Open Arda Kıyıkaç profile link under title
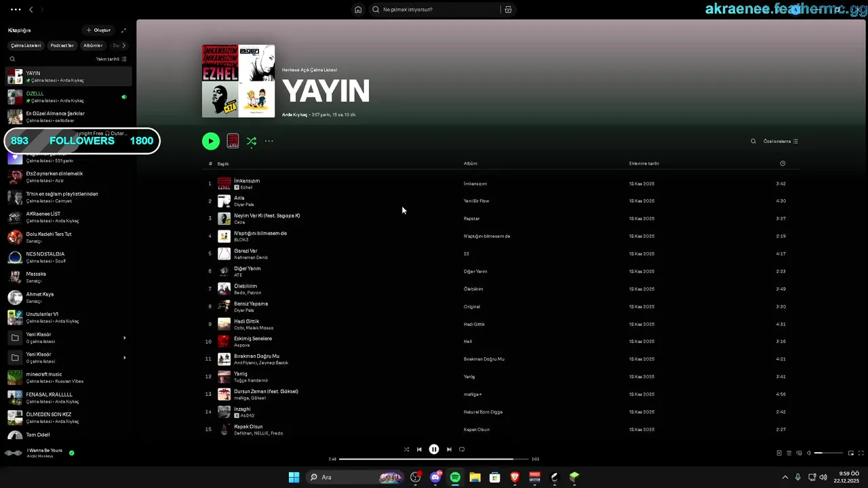Image resolution: width=868 pixels, height=488 pixels. point(294,115)
